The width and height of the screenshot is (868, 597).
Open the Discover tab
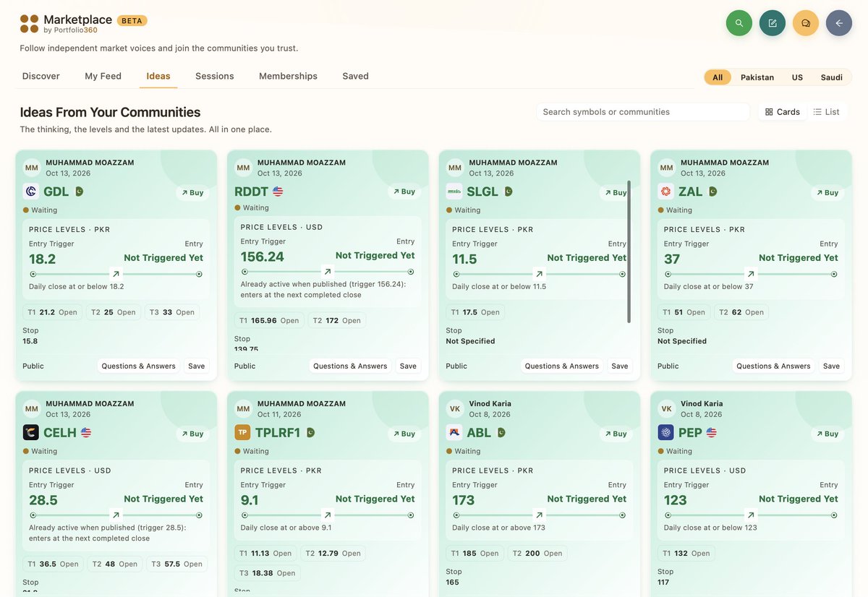click(x=41, y=76)
